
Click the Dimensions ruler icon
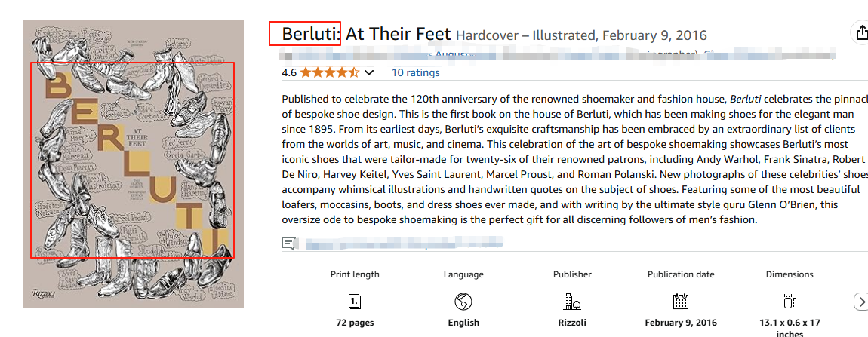[x=790, y=302]
